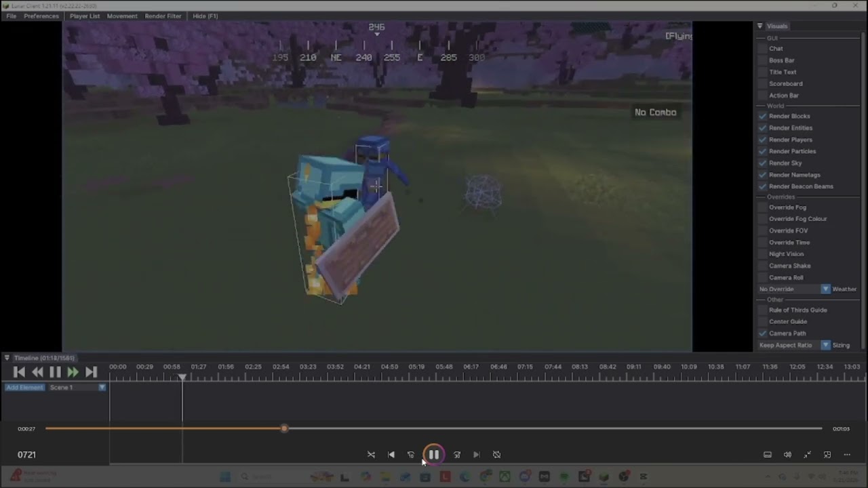The width and height of the screenshot is (868, 488).
Task: Click the timeline playhead marker
Action: [x=182, y=378]
